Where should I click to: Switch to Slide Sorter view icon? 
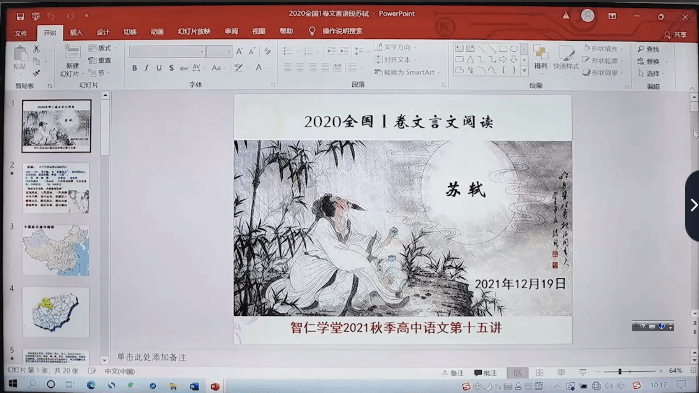[539, 373]
